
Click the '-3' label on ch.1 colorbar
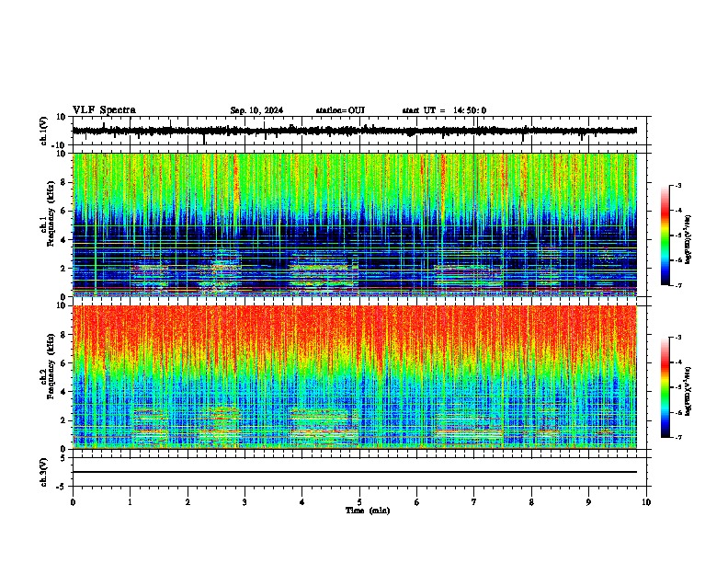point(678,185)
